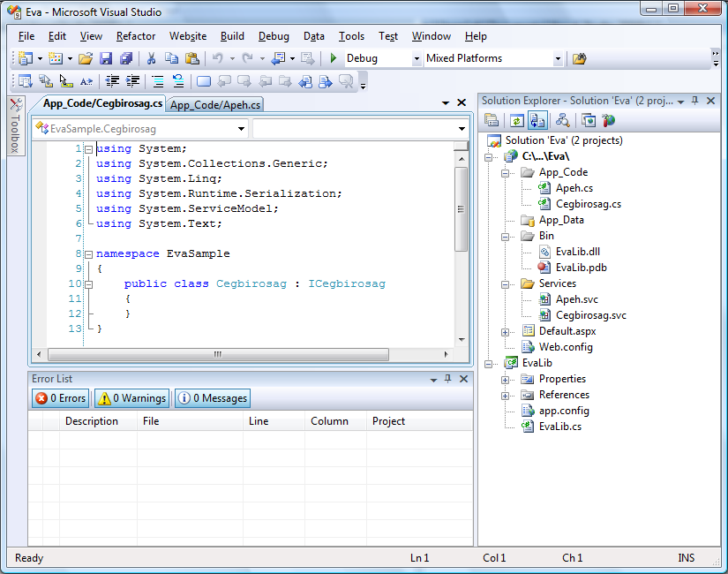728x574 pixels.
Task: Click the Open File folder icon
Action: (86, 58)
